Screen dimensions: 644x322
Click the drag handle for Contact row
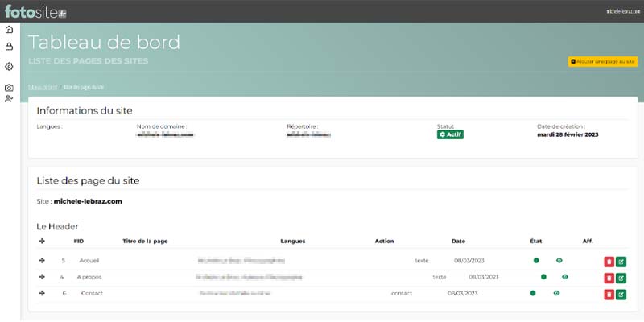[x=42, y=293]
